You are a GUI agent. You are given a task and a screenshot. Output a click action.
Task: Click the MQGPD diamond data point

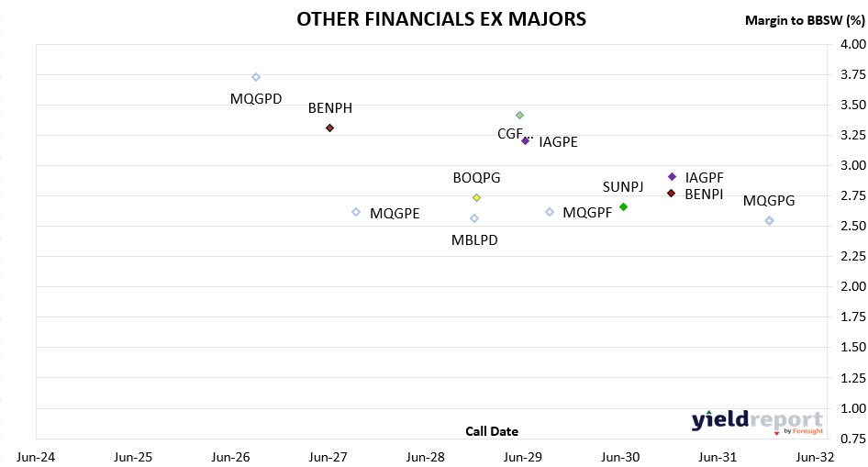click(256, 77)
